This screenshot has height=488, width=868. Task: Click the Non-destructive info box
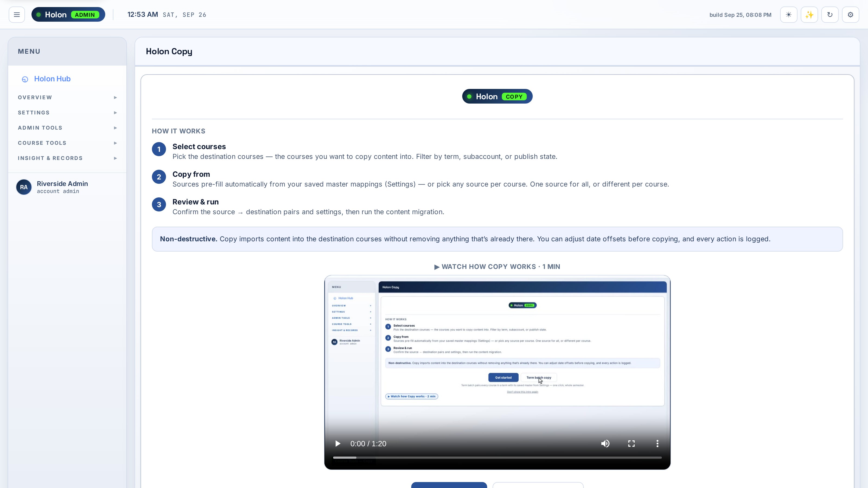[x=497, y=239]
